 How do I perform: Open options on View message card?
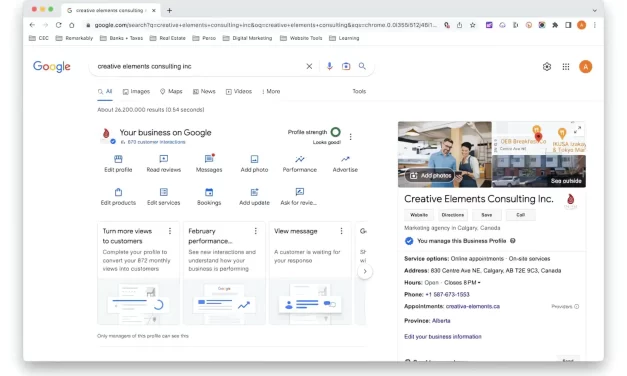tap(341, 231)
